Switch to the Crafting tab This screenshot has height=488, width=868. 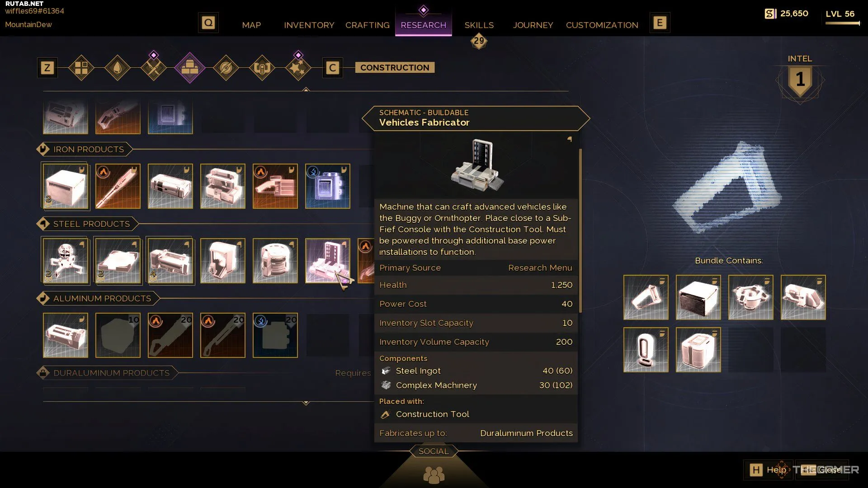(x=368, y=25)
